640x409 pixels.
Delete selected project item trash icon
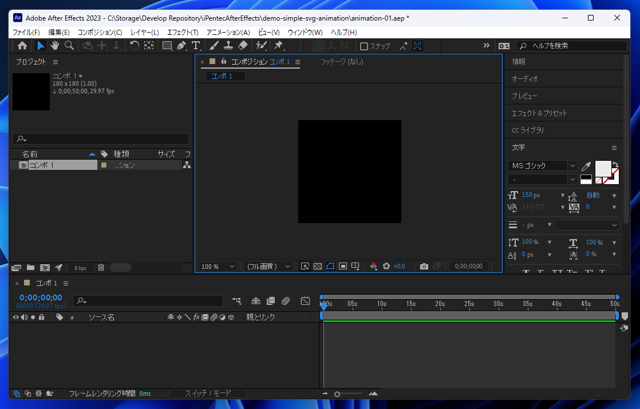[x=101, y=268]
